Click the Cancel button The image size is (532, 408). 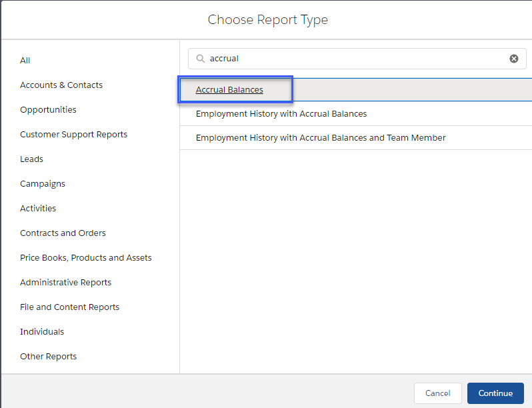tap(438, 393)
